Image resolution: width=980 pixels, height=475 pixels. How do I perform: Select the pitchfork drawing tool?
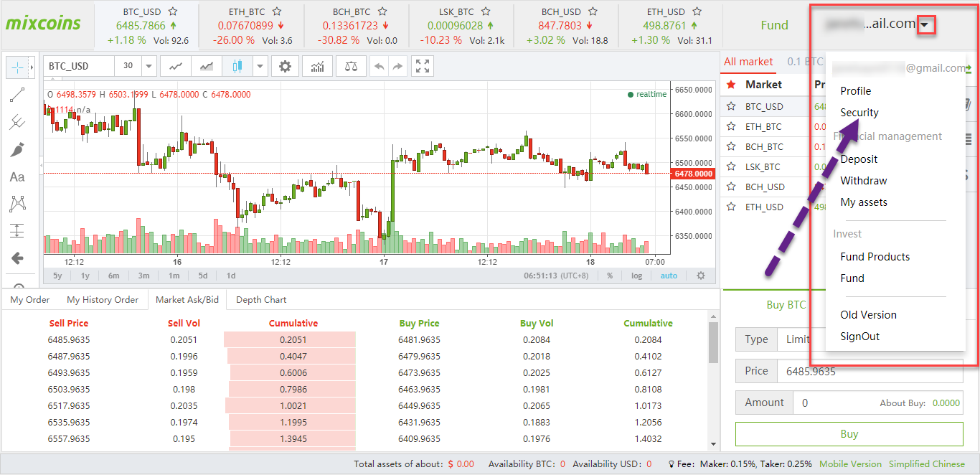click(x=17, y=122)
